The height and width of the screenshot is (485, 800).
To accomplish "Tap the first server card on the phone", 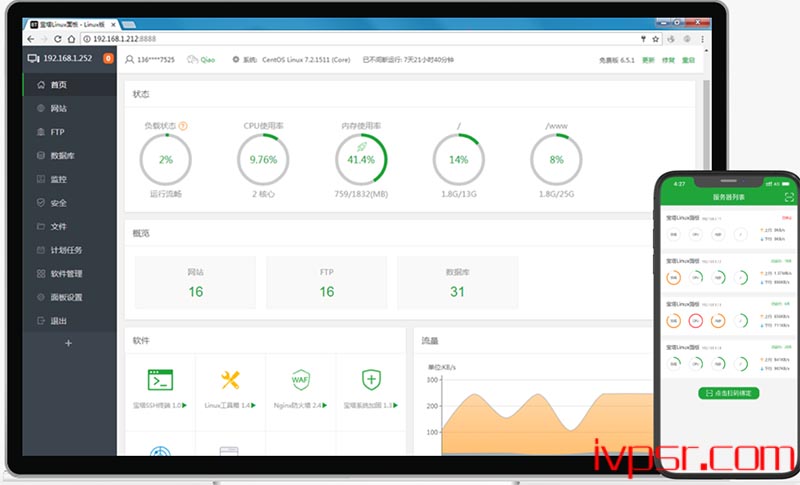I will tap(729, 229).
